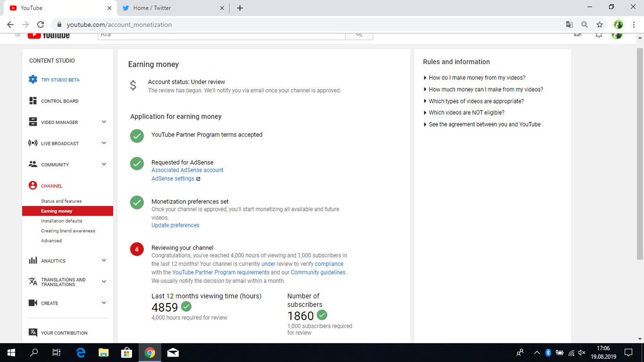
Task: Select Earning money submenu item
Action: [68, 211]
